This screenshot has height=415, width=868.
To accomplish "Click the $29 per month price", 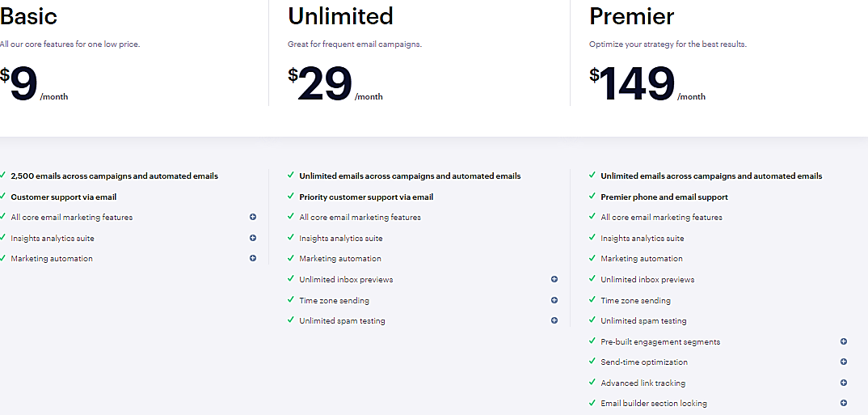I will [x=327, y=84].
